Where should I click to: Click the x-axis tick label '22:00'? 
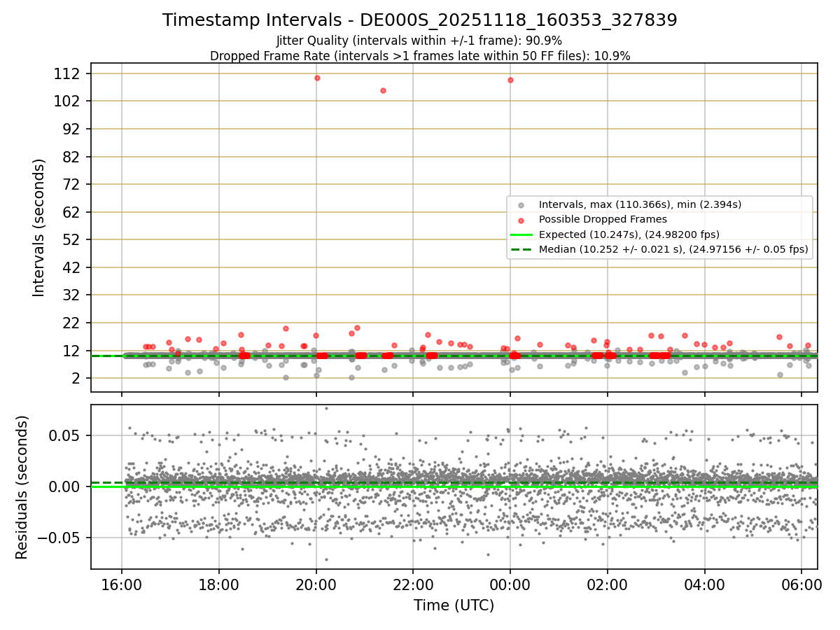pos(413,584)
